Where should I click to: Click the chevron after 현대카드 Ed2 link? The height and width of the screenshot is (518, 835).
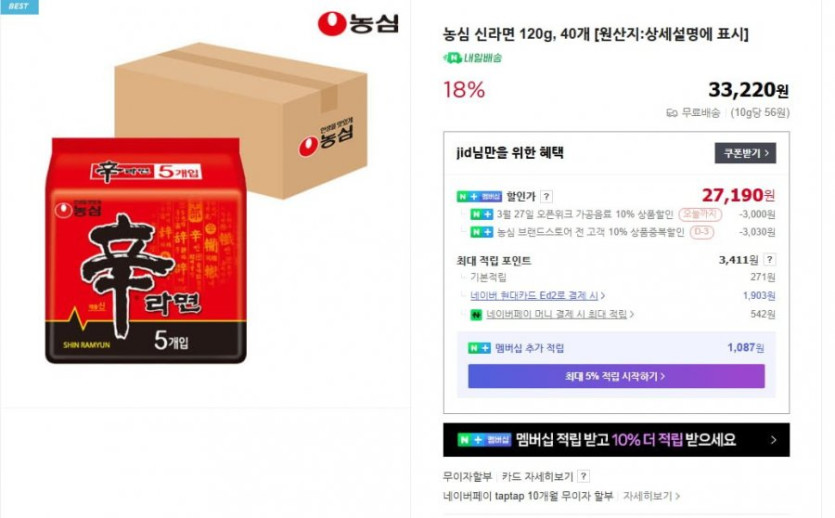602,295
